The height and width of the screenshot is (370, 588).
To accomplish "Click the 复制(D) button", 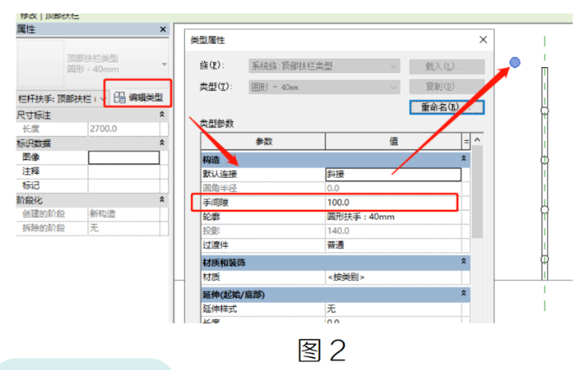I will tap(447, 87).
